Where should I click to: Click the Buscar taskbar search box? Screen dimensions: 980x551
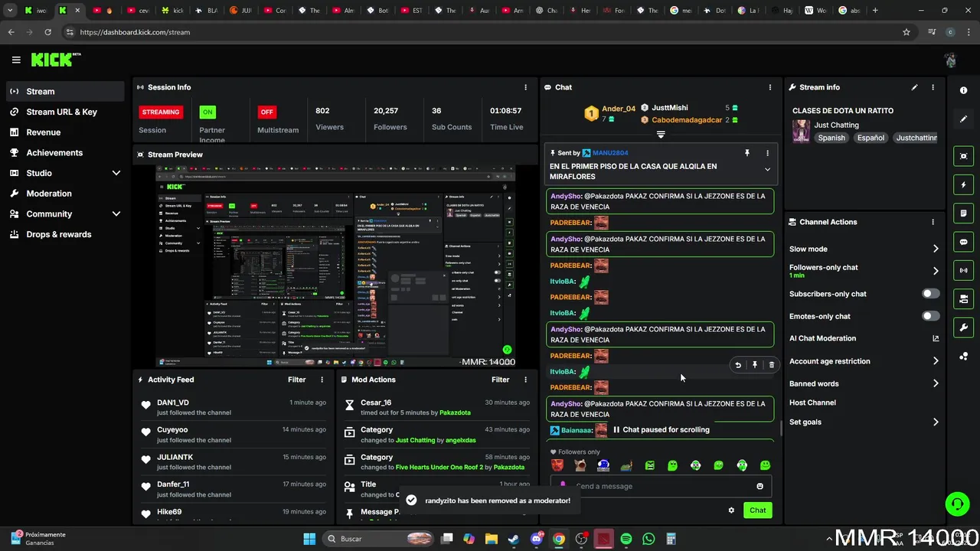point(378,539)
